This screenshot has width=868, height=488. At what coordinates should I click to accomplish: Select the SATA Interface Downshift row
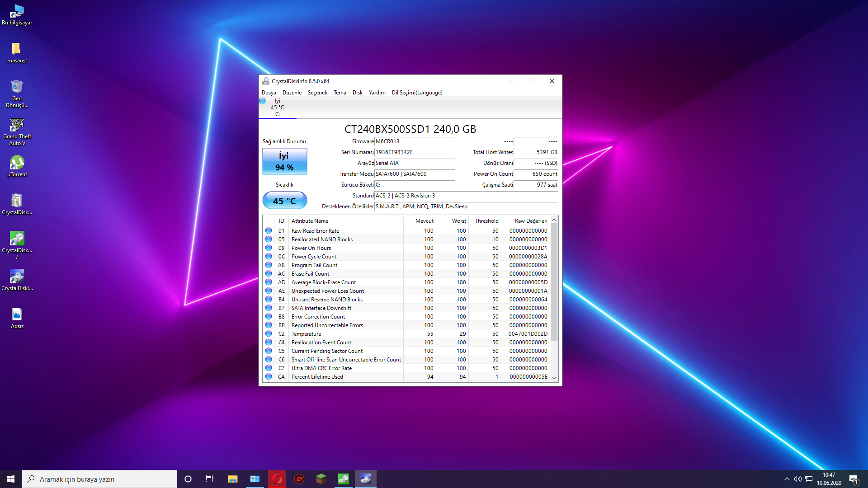[x=406, y=308]
